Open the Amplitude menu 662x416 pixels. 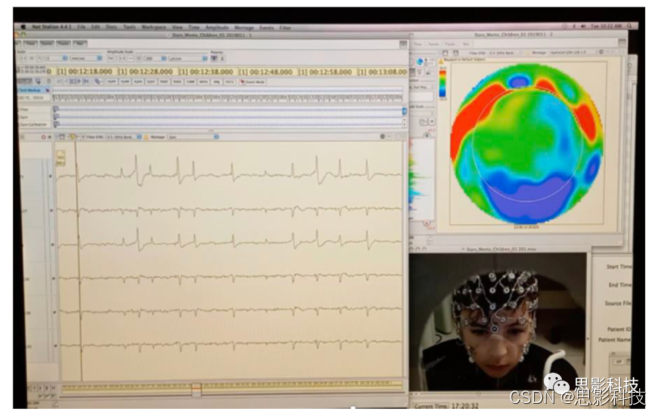pyautogui.click(x=217, y=27)
